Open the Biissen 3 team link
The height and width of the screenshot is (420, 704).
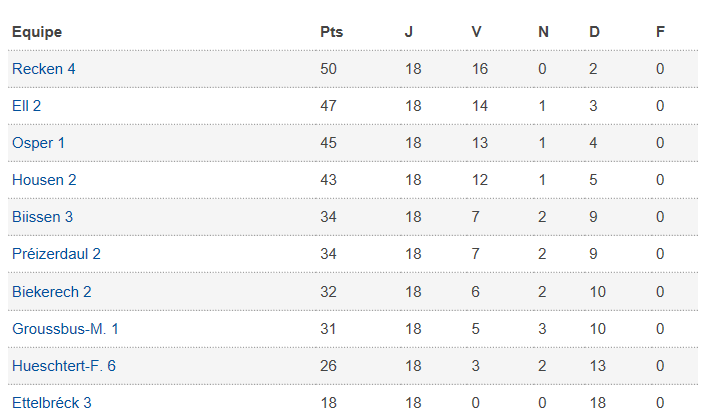pyautogui.click(x=42, y=217)
